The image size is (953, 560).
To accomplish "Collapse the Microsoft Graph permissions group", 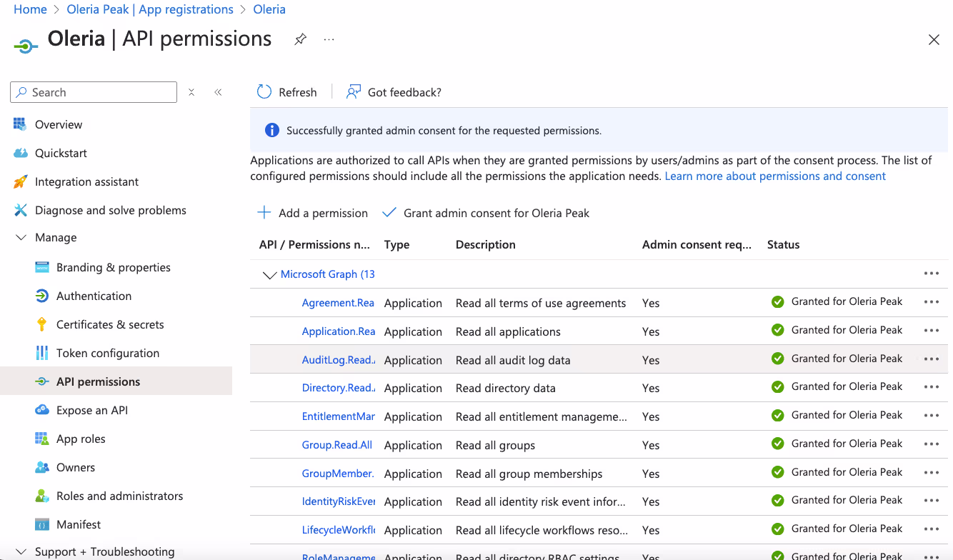I will [269, 275].
